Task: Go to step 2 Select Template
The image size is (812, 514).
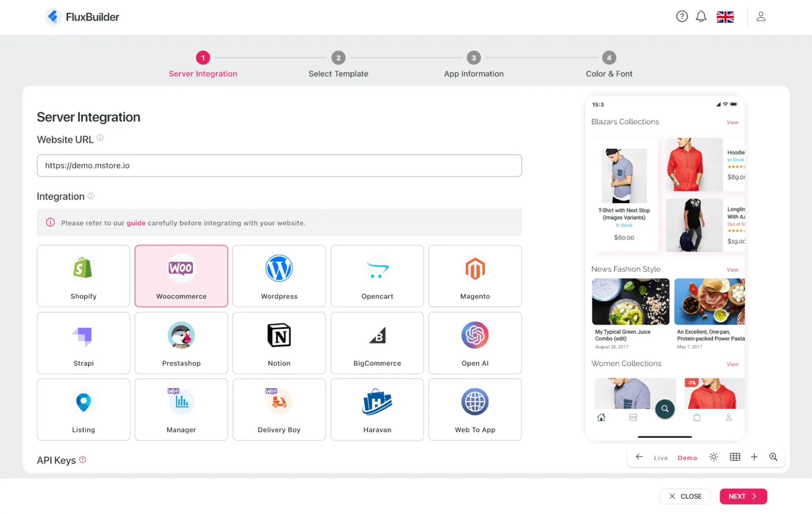Action: [x=339, y=65]
